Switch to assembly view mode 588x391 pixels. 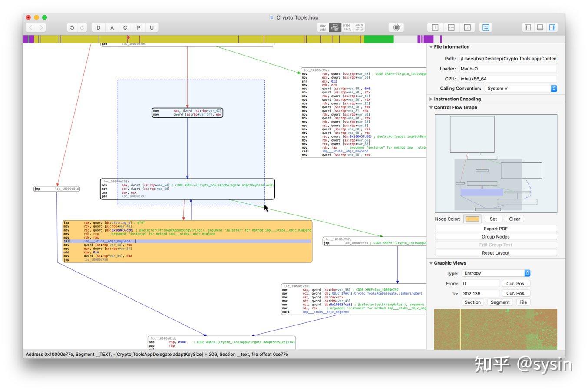point(322,27)
